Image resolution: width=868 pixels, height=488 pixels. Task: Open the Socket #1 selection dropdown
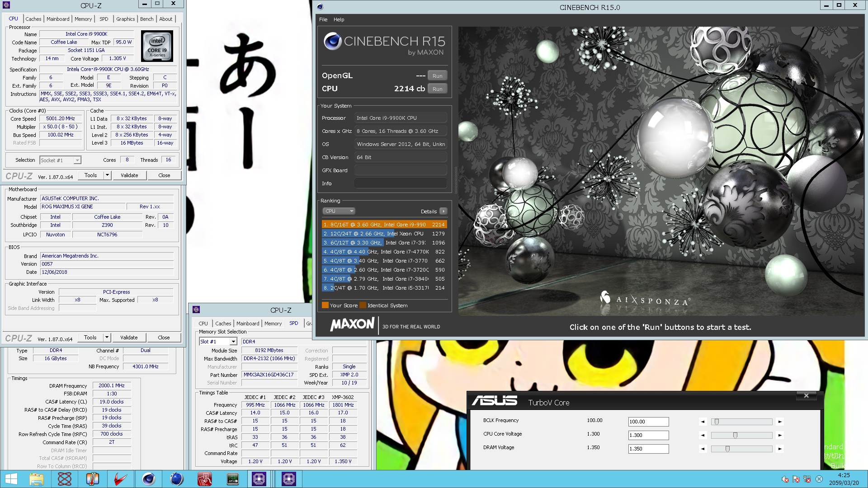pyautogui.click(x=60, y=160)
